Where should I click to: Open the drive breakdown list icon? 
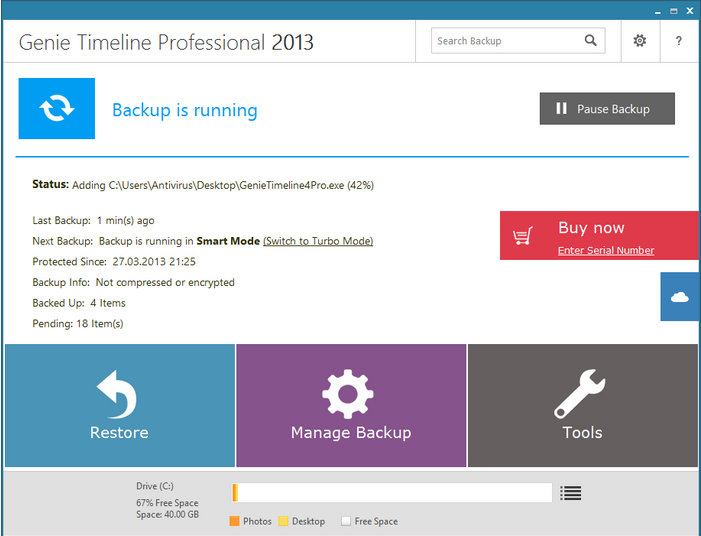click(570, 493)
